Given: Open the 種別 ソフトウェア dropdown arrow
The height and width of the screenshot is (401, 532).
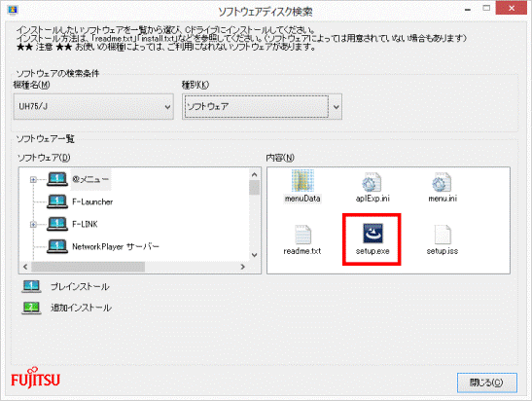Looking at the screenshot, I should 336,107.
